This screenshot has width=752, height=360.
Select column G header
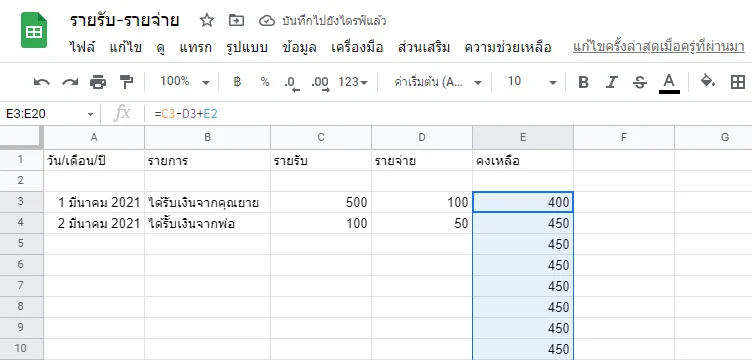tap(714, 137)
